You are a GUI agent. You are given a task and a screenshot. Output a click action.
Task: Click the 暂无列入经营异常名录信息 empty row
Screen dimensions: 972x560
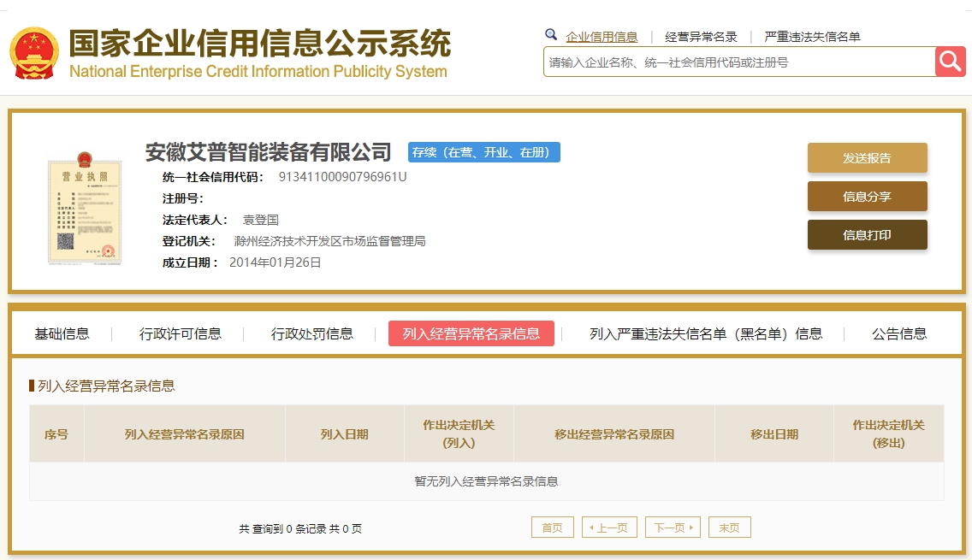pyautogui.click(x=487, y=481)
